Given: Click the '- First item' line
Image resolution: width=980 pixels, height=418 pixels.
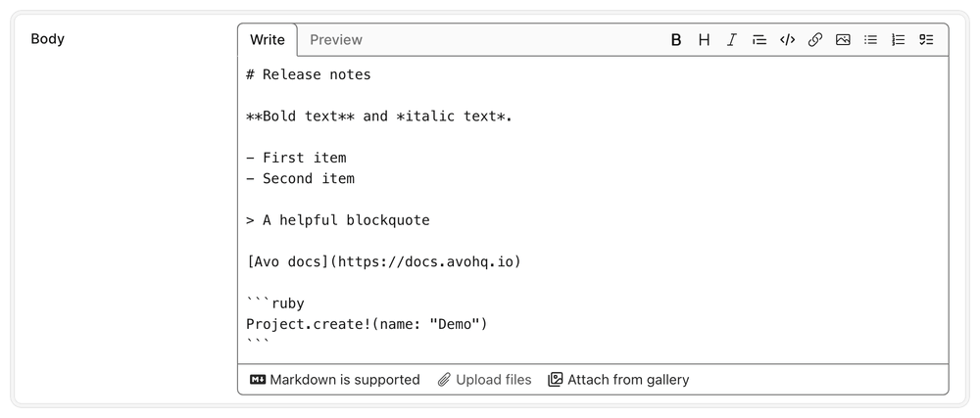Looking at the screenshot, I should 296,158.
